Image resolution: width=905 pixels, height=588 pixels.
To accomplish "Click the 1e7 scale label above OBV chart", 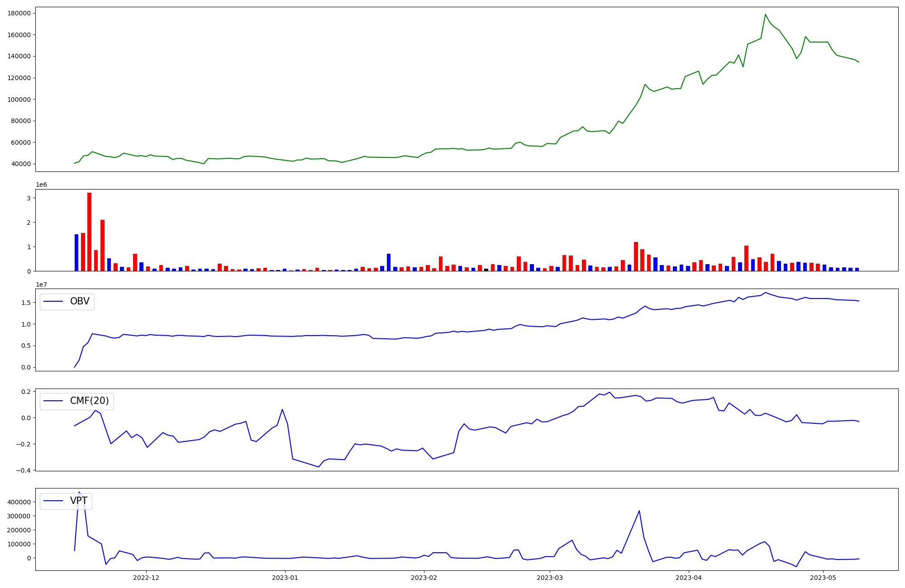I will [41, 285].
